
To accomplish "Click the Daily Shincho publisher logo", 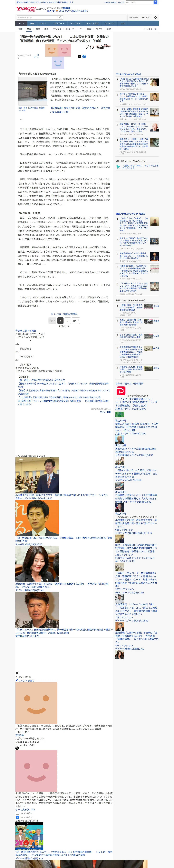I will pyautogui.click(x=98, y=46).
